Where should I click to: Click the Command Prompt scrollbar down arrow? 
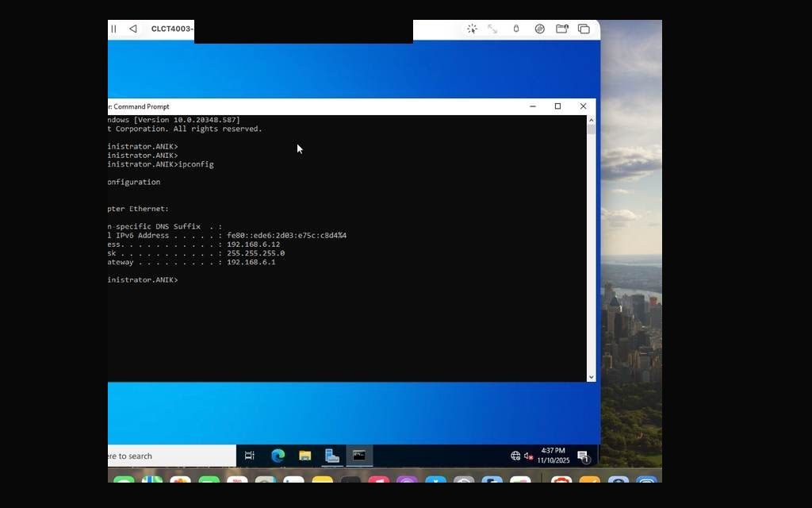point(592,377)
